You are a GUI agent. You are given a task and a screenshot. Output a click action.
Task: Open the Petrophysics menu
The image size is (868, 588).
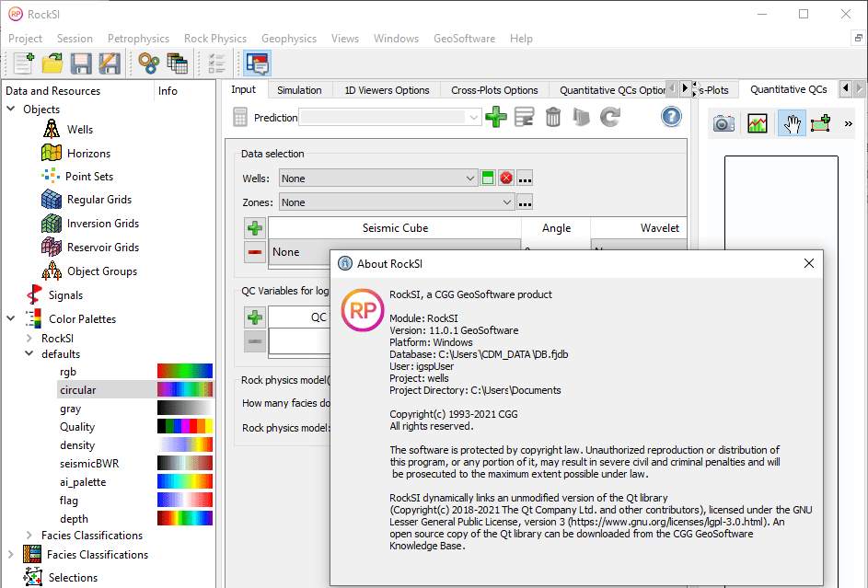pos(138,38)
